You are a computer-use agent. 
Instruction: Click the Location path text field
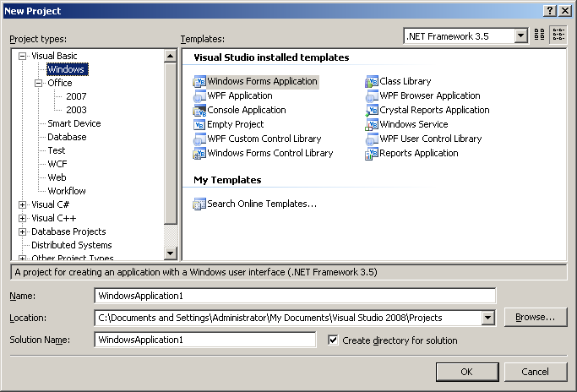(x=288, y=318)
